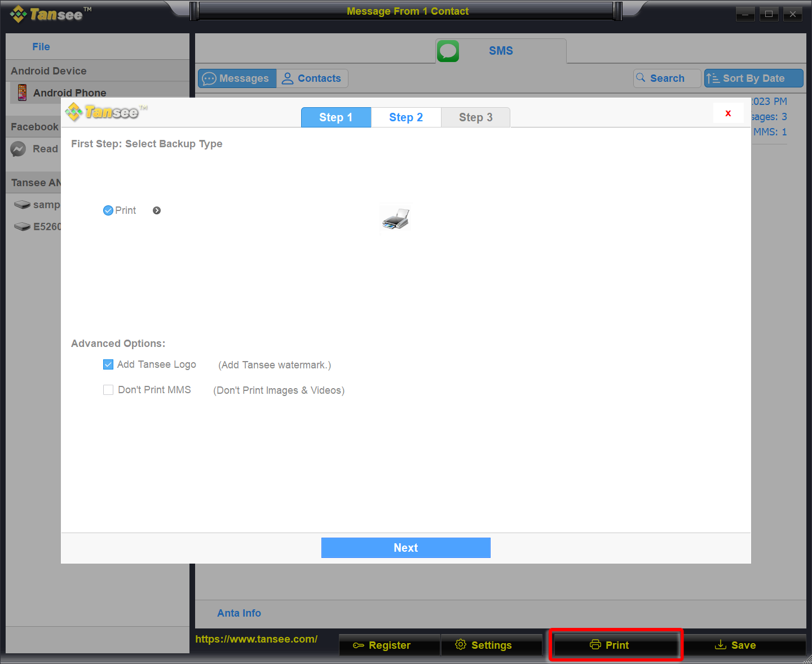The height and width of the screenshot is (664, 812).
Task: Click the '(Add Tansee watermark.)' description text
Action: pyautogui.click(x=275, y=365)
